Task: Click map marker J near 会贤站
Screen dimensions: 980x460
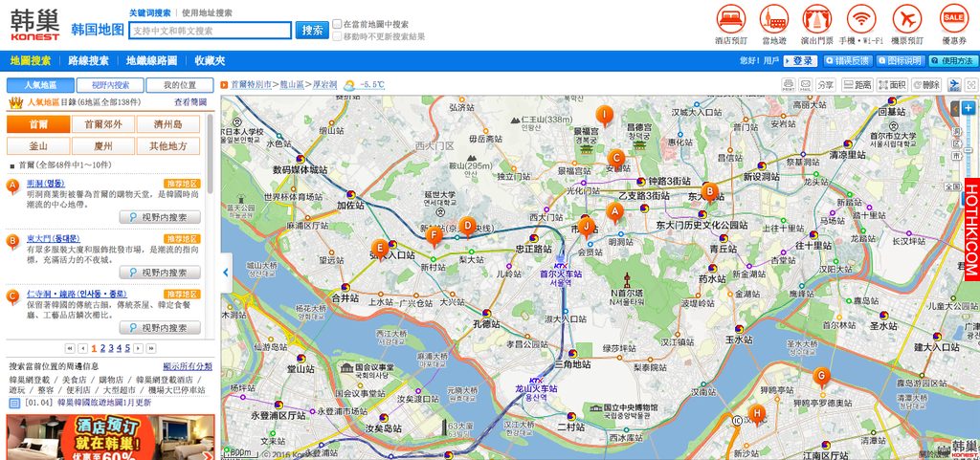Action: tap(586, 227)
